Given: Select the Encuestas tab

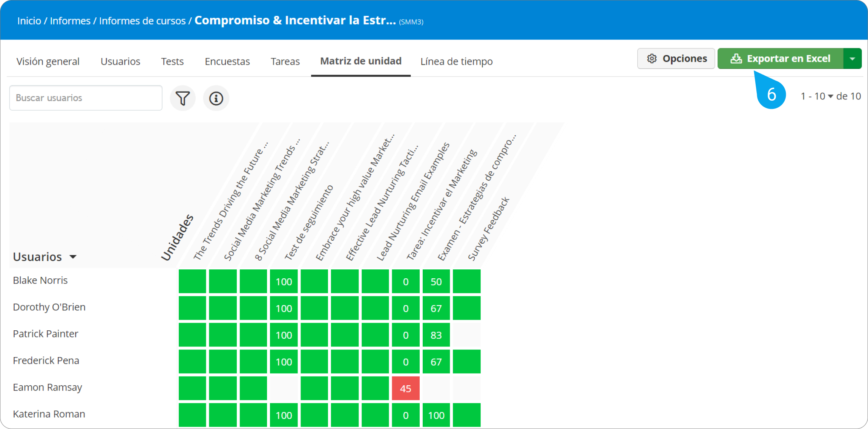Looking at the screenshot, I should (227, 61).
